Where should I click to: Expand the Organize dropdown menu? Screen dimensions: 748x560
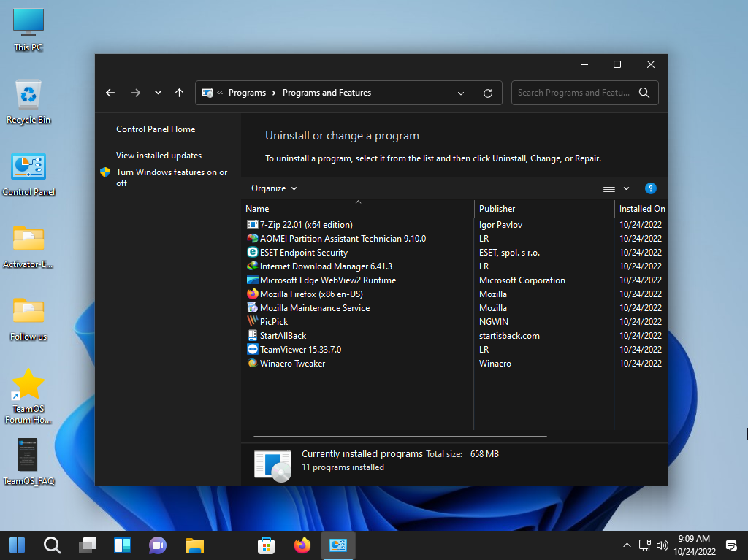pos(274,188)
